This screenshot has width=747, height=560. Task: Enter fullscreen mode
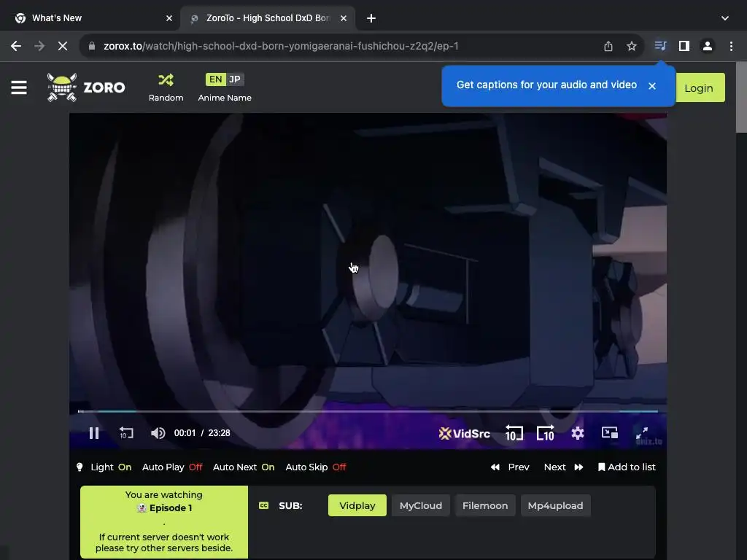pyautogui.click(x=642, y=433)
